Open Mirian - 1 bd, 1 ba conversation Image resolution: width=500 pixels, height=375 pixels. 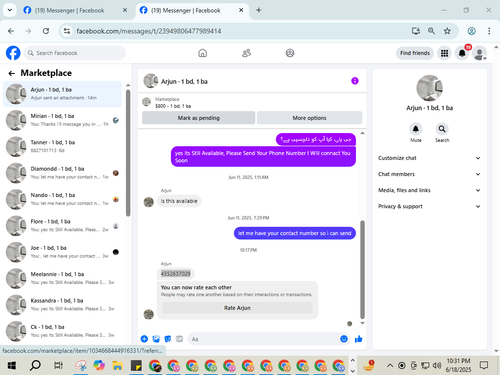(62, 120)
